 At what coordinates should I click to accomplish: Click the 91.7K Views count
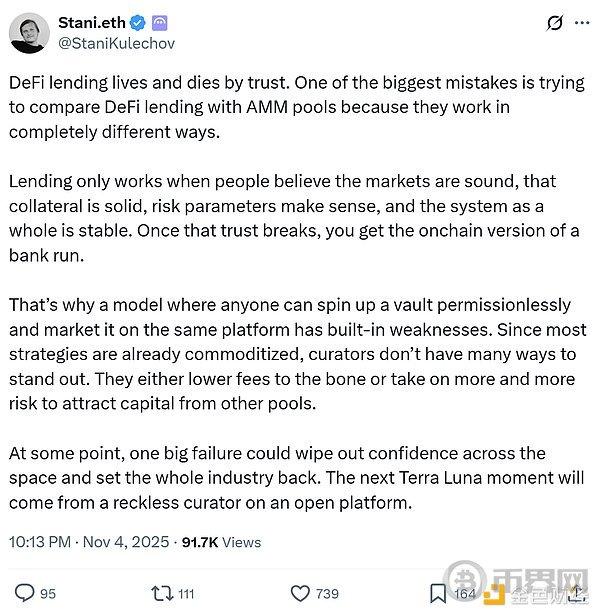pos(220,542)
